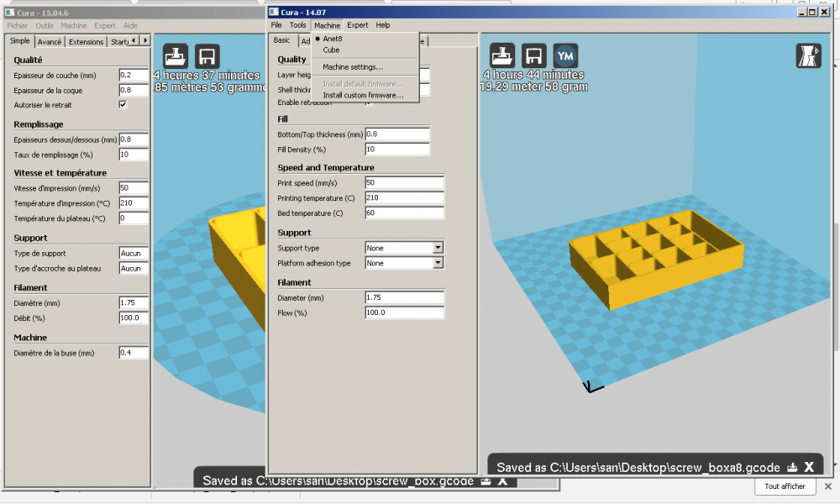Click the Bottom/Top thickness (mm) field
Viewport: 840px width, 504px height.
[397, 134]
